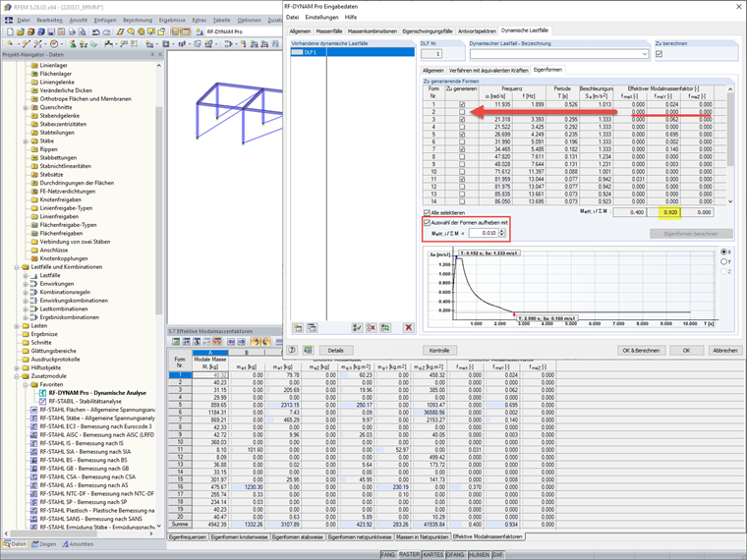Click the new node icon in second toolbar row
The image size is (747, 560).
[10, 44]
